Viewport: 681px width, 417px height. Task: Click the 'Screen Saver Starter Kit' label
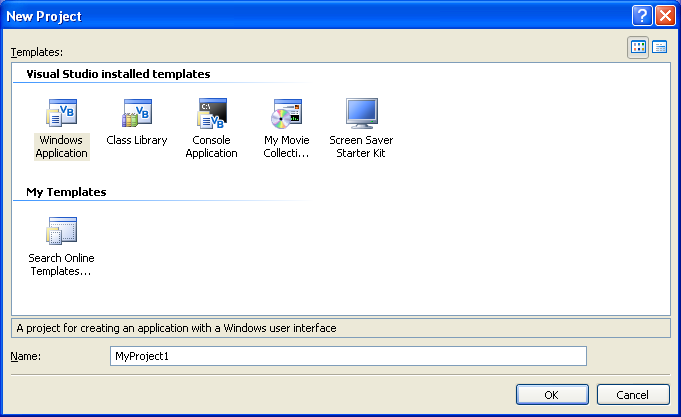pyautogui.click(x=361, y=147)
